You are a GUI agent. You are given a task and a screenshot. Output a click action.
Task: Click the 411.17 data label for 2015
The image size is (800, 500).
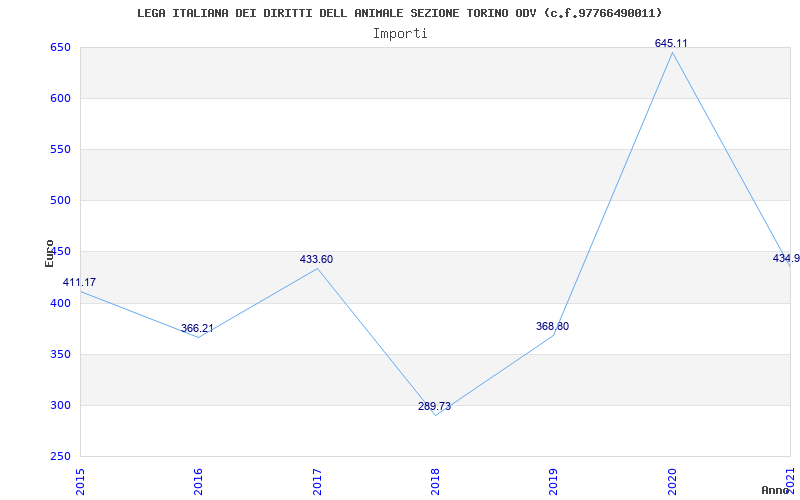pos(79,282)
